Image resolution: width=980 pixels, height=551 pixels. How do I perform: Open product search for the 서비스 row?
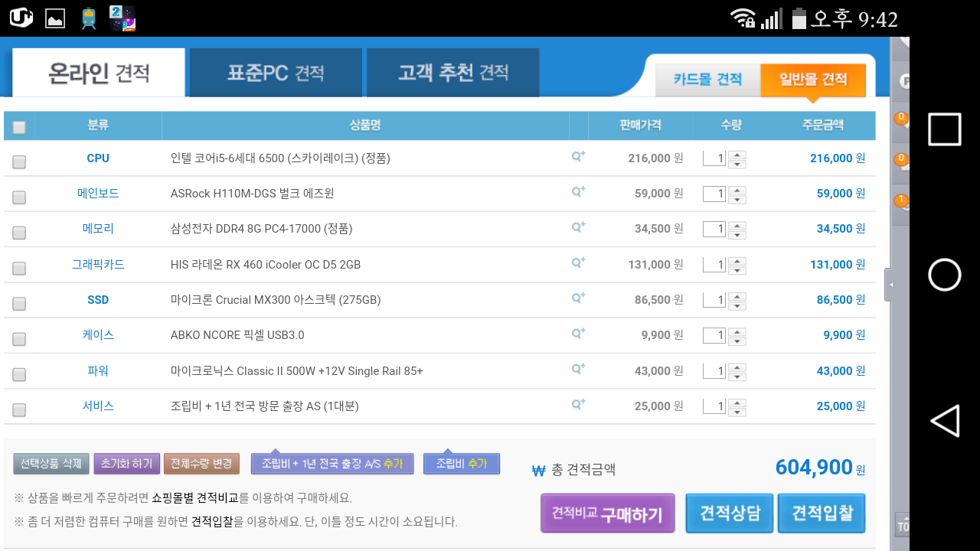tap(579, 404)
